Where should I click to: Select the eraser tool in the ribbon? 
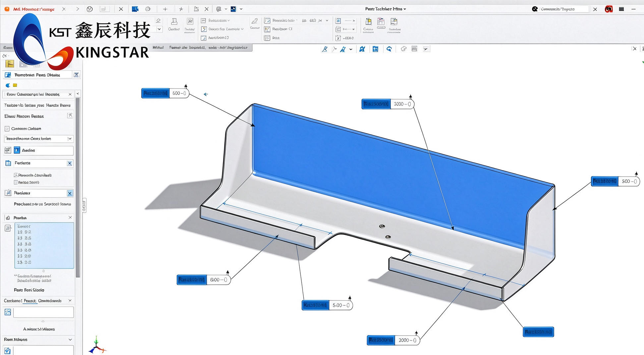(x=158, y=21)
